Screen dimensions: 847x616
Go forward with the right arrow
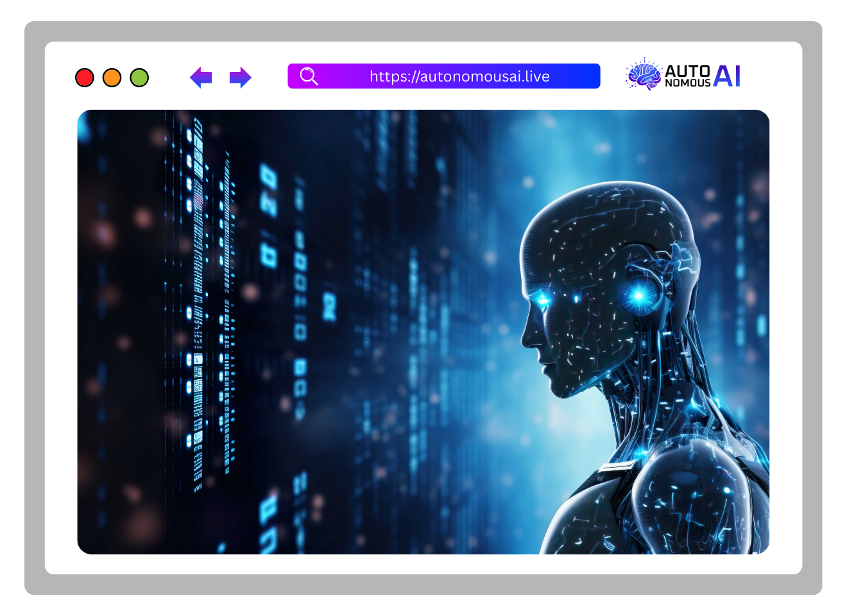tap(240, 78)
